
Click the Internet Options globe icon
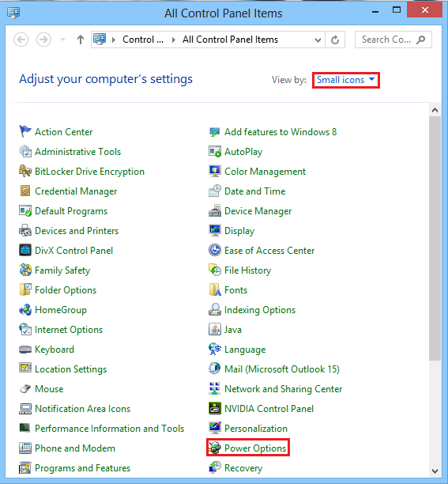[25, 329]
